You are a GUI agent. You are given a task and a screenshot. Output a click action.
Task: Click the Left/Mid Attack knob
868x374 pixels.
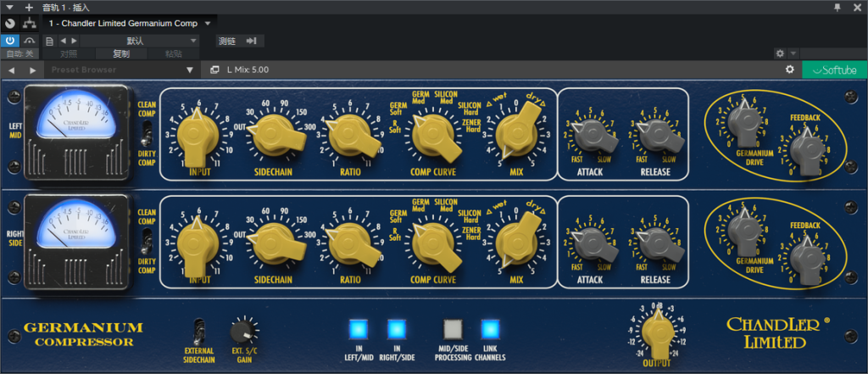click(594, 135)
